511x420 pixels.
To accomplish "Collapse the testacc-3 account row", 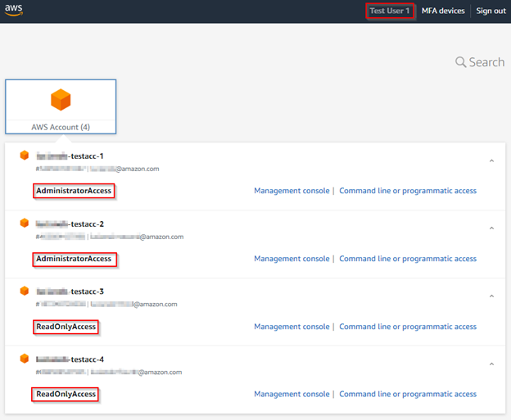I will click(x=492, y=296).
